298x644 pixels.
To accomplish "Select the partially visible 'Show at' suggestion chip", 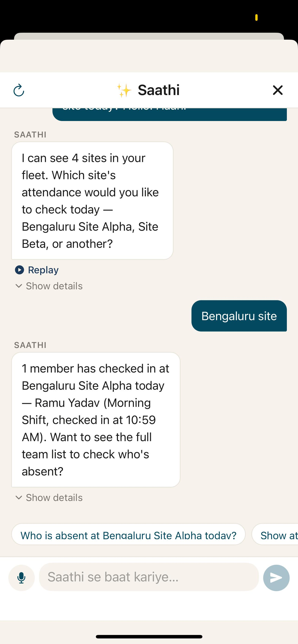I will (275, 535).
